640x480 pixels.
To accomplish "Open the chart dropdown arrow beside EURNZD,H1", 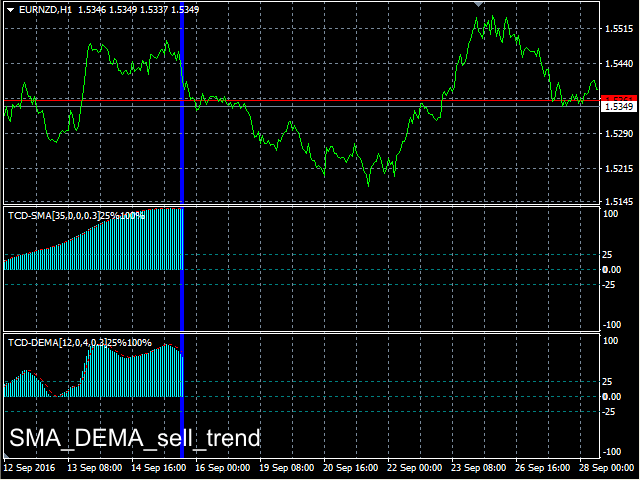I will tap(11, 10).
